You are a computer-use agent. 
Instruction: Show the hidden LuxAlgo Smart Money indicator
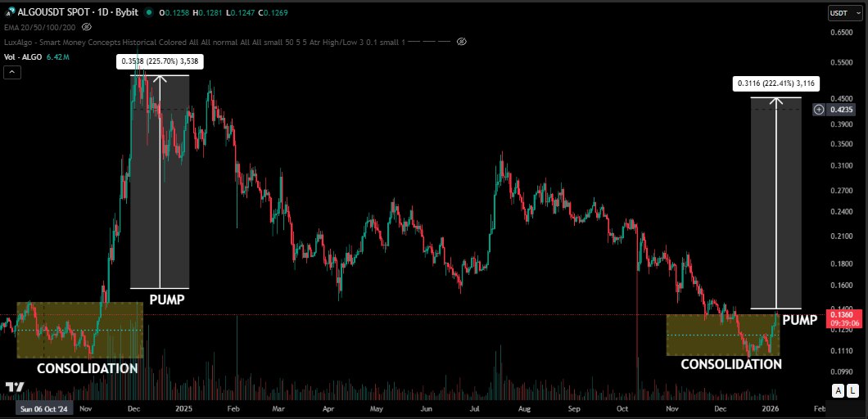point(462,42)
